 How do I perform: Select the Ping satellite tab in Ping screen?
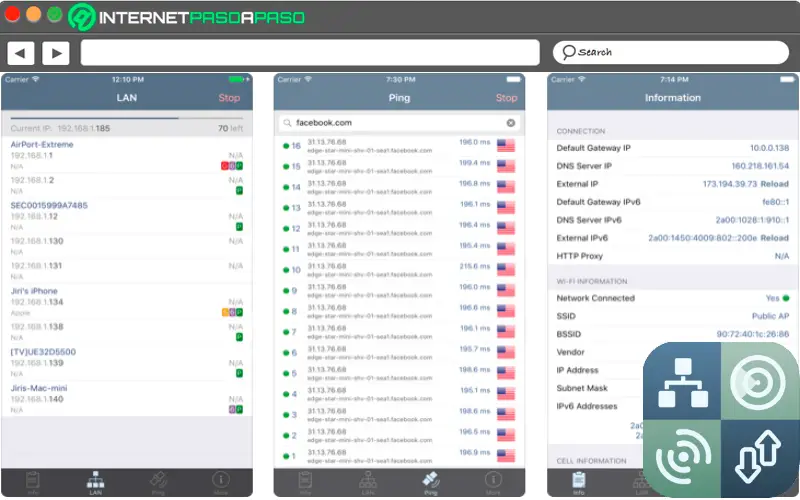pos(431,483)
